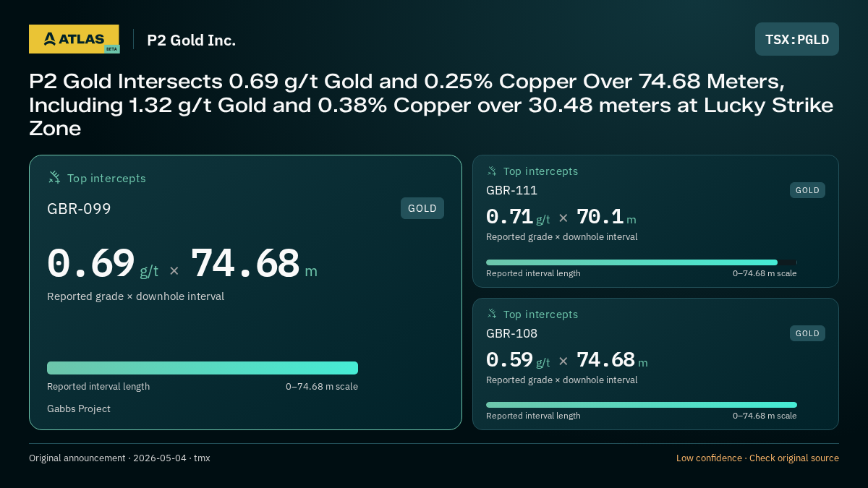This screenshot has width=868, height=488.
Task: Click the 'Low confidence' warning text
Action: coord(709,458)
